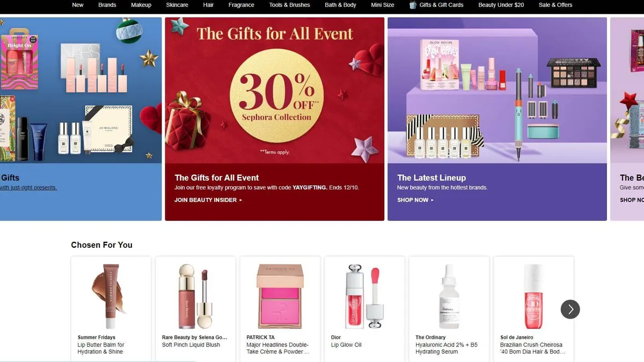Open the New menu
Screen dimensions: 644x362
tap(78, 5)
